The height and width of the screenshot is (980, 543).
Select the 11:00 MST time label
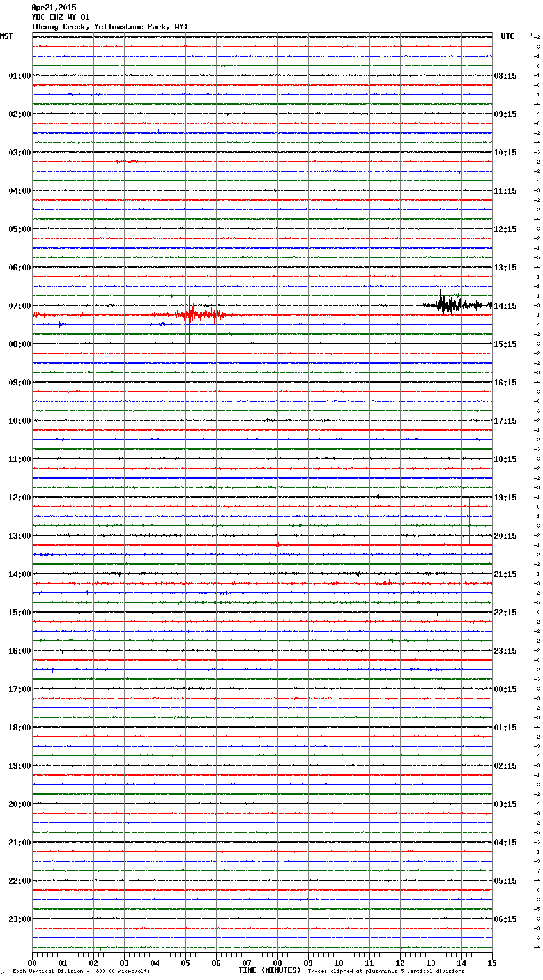click(20, 459)
